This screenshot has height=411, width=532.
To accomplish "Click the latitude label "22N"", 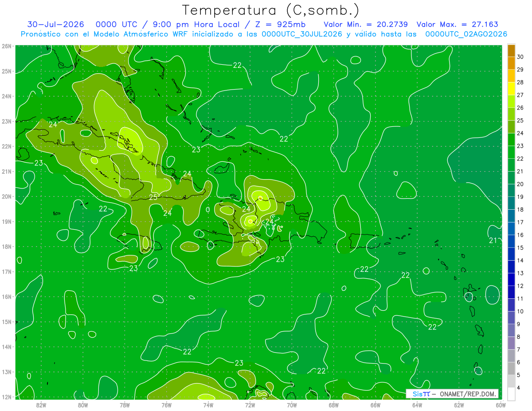I will tap(7, 146).
